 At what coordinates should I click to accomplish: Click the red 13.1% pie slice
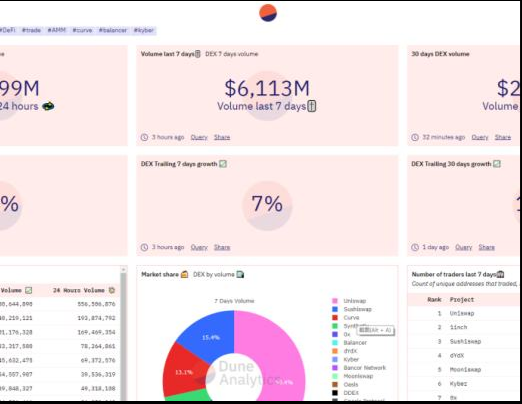click(185, 372)
